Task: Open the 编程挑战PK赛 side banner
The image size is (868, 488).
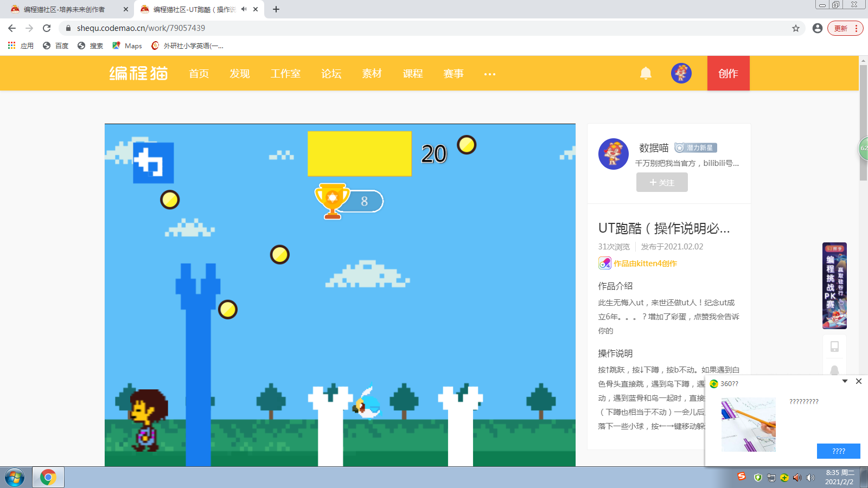Action: point(834,286)
